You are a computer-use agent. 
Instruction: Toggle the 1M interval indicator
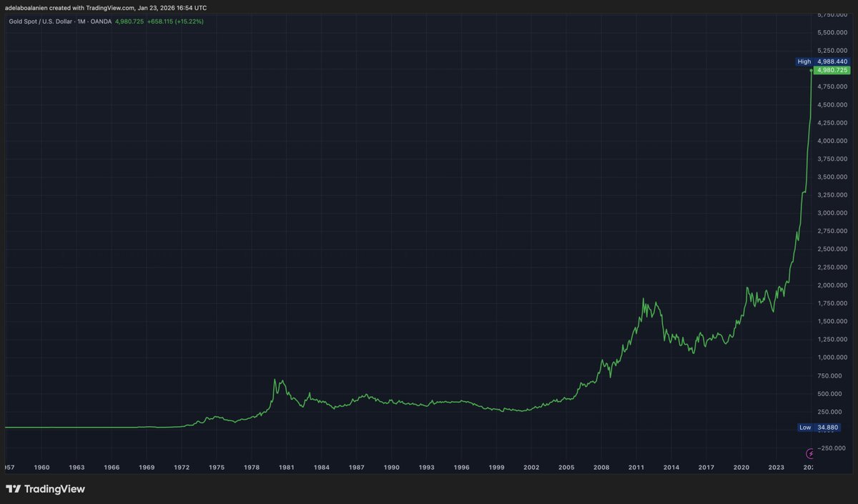[81, 21]
